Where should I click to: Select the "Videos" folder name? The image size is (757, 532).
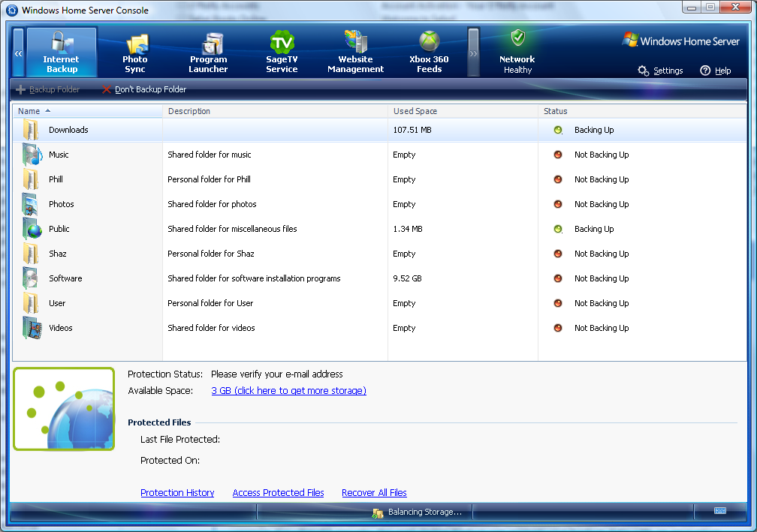pyautogui.click(x=60, y=328)
